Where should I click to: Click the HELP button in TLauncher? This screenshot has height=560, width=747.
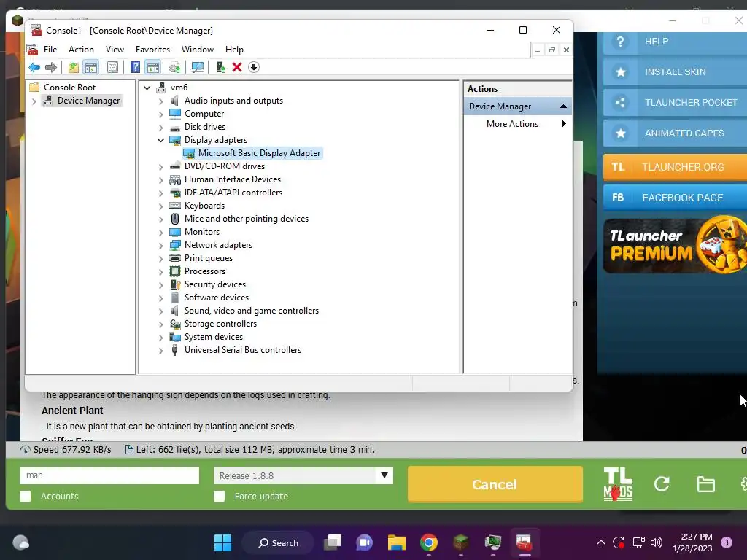675,42
